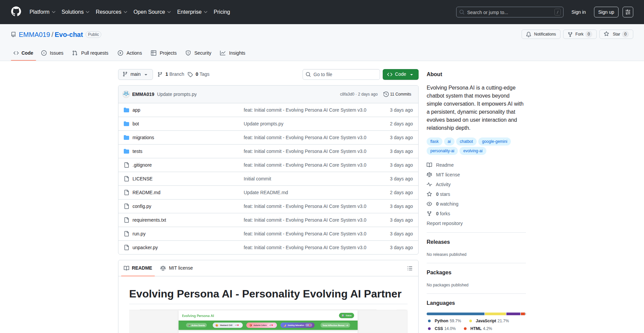Click the MIT license scales icon

pos(429,175)
